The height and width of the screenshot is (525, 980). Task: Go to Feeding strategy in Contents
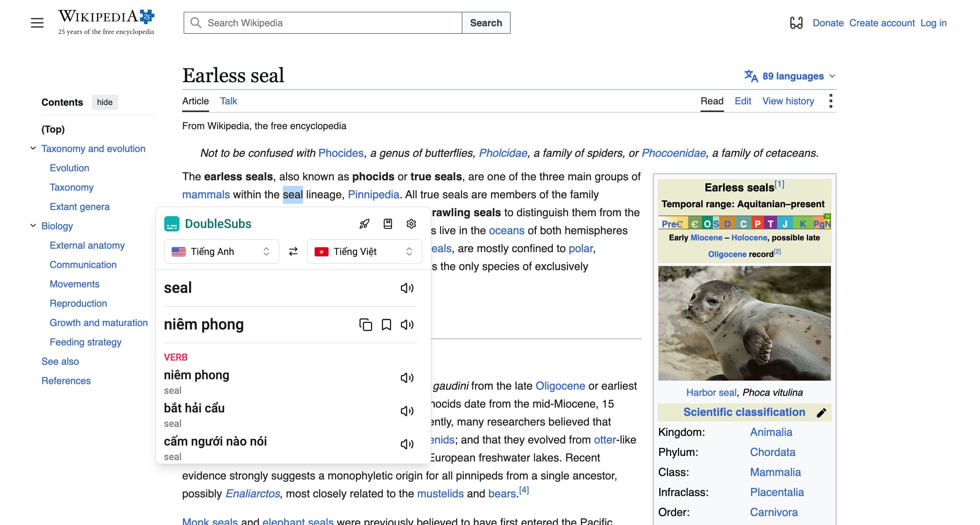(86, 342)
